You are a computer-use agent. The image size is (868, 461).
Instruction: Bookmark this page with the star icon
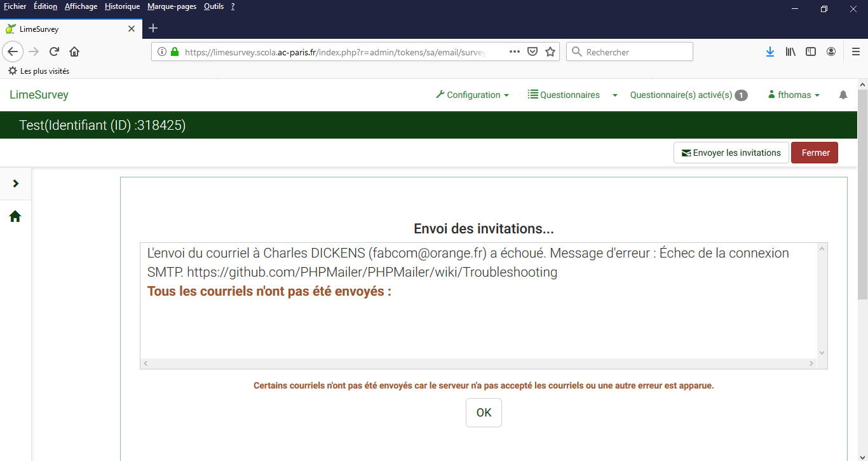point(550,52)
